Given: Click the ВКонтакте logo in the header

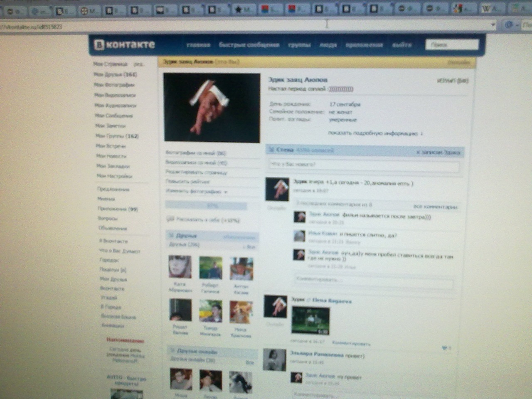Looking at the screenshot, I should (125, 45).
